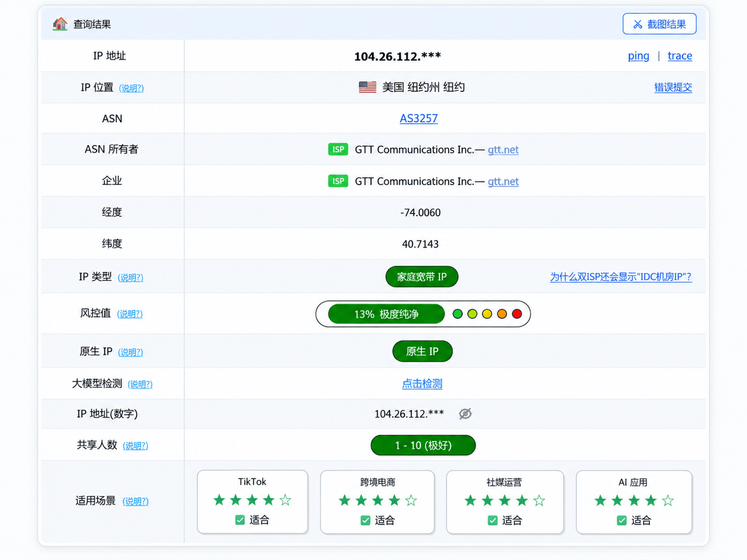Open 说明 help beside 共享人数
This screenshot has height=560, width=747.
(135, 446)
